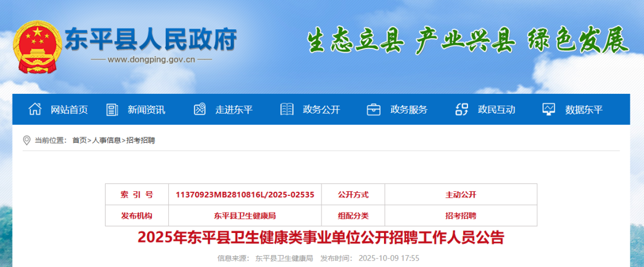This screenshot has width=644, height=267.
Task: Click the monitor icon beside 数据东平
Action: (549, 109)
